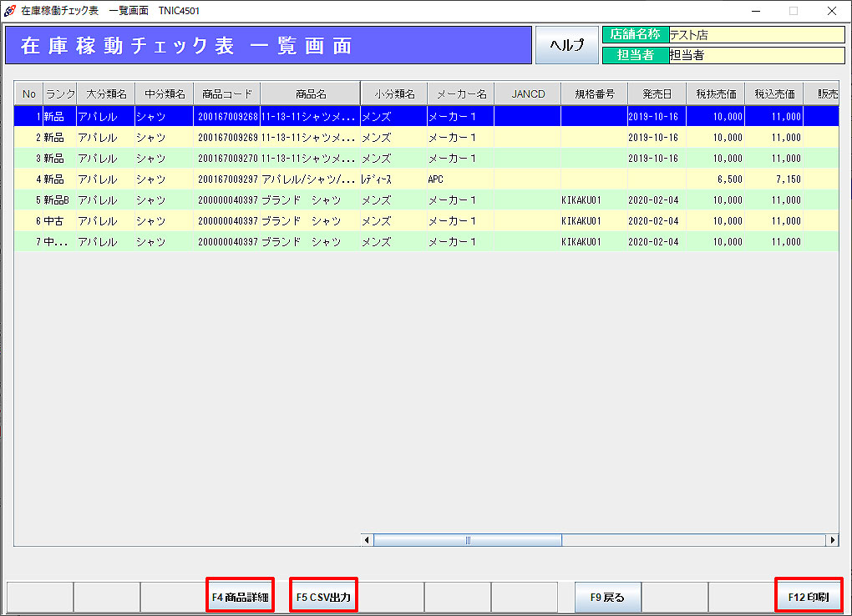Click F5 CSV出力 export button
This screenshot has height=616, width=852.
pyautogui.click(x=323, y=597)
